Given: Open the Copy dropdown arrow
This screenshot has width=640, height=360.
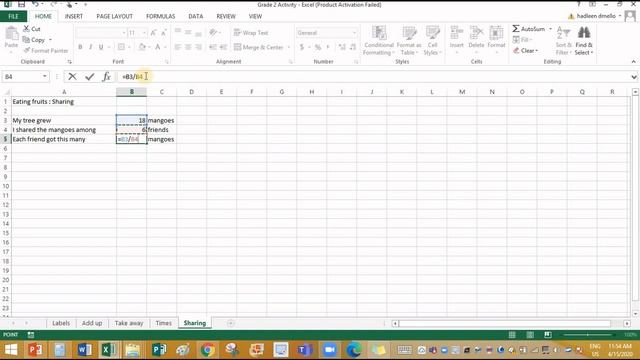Looking at the screenshot, I should (x=51, y=40).
